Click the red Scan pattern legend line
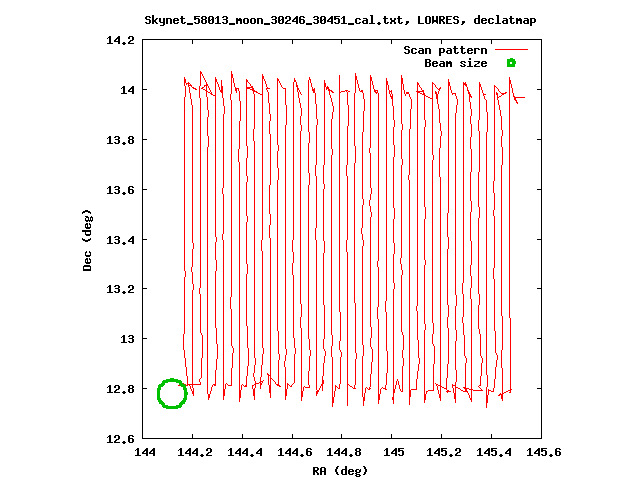640x480 pixels. point(511,50)
